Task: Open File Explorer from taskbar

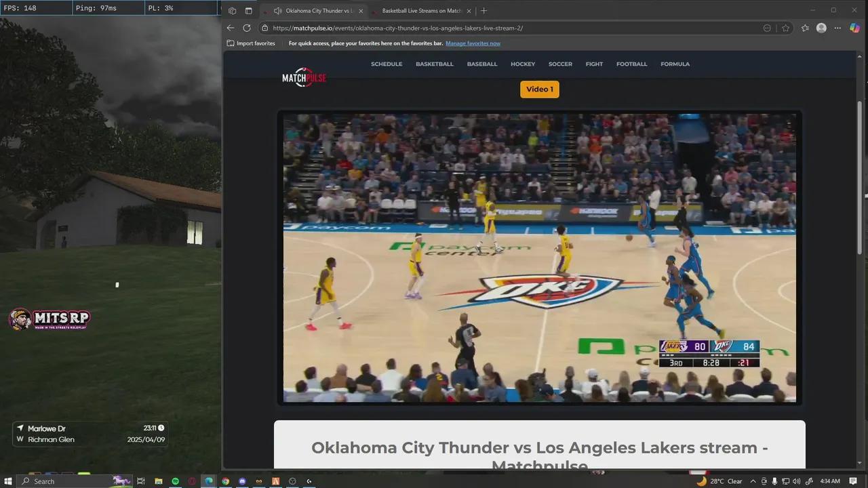Action: tap(158, 481)
